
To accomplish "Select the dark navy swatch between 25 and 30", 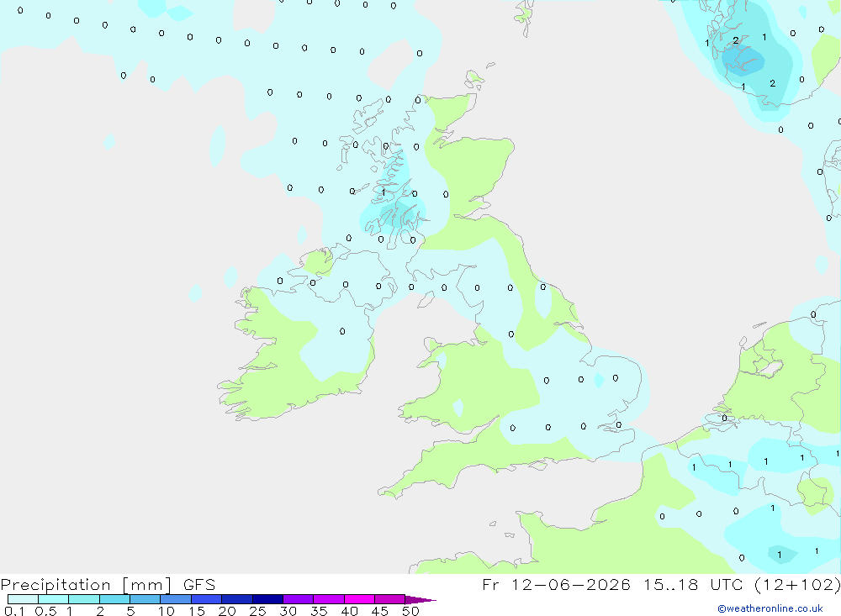I will point(267,599).
